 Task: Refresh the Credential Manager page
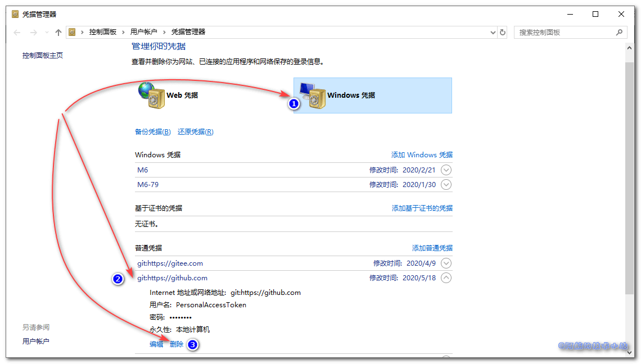pos(502,32)
